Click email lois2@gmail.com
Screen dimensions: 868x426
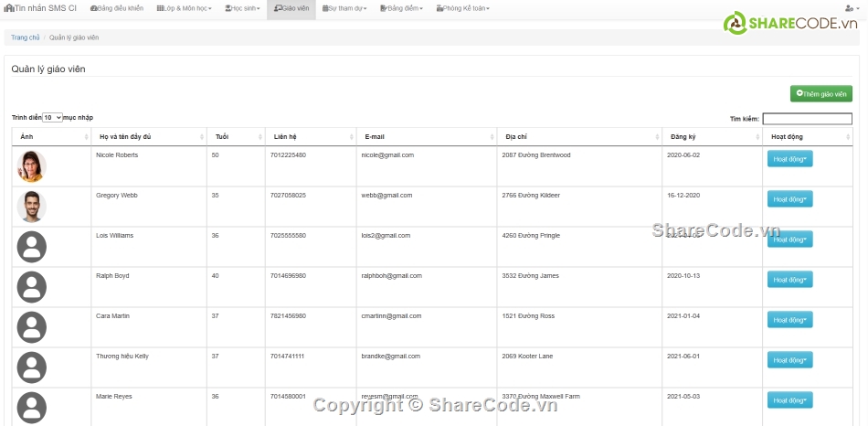click(386, 236)
